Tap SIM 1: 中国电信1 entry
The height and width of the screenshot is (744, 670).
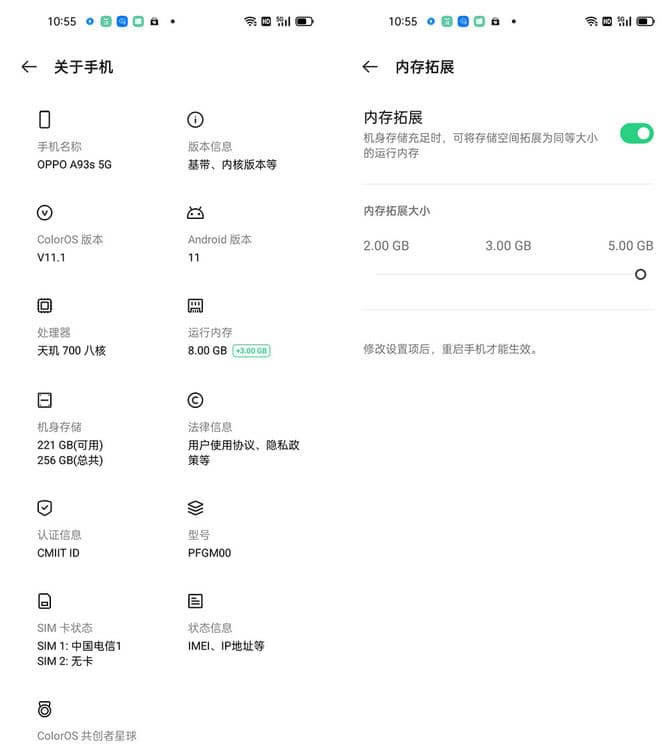79,646
